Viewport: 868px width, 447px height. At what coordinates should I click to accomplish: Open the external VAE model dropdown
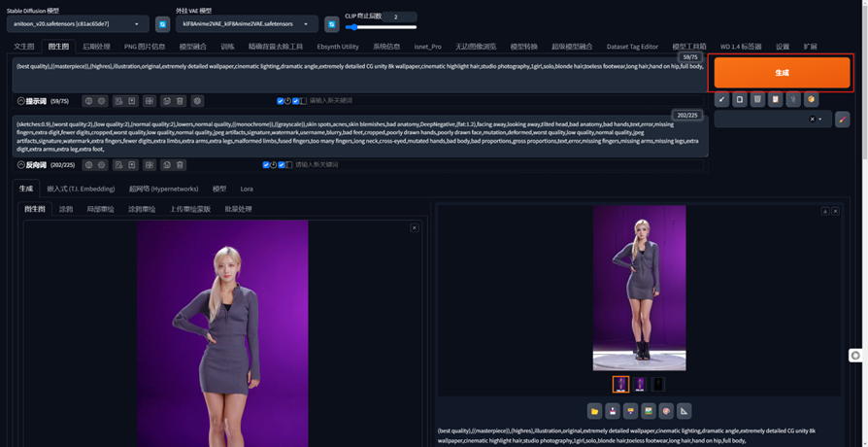coord(246,24)
